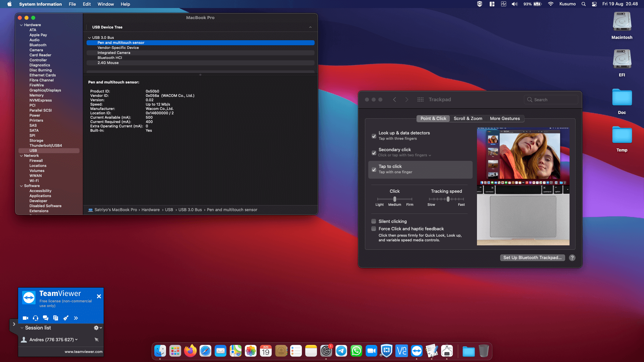The image size is (644, 362).
Task: Select the TeamViewer whiteboard brush icon
Action: point(66,318)
